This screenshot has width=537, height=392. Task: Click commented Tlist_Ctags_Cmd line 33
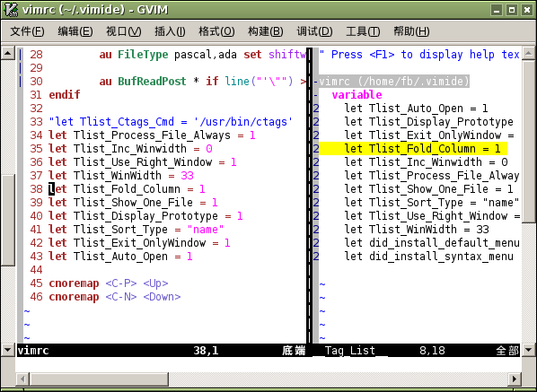point(171,122)
